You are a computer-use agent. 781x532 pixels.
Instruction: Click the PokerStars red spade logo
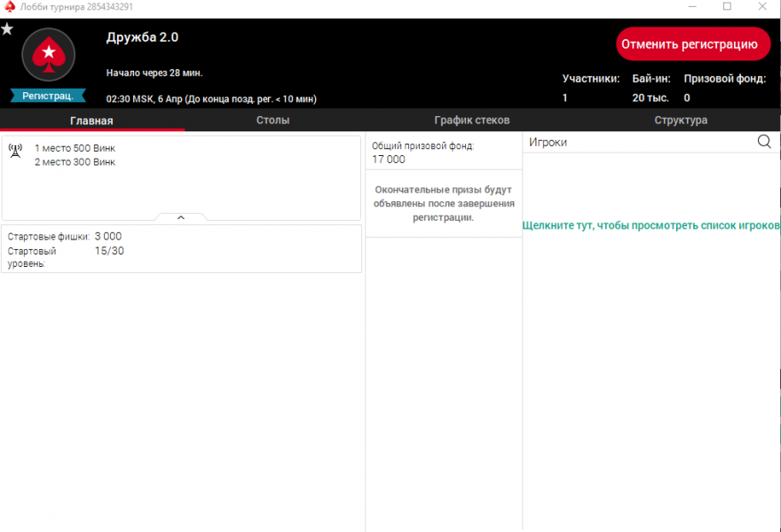[48, 56]
